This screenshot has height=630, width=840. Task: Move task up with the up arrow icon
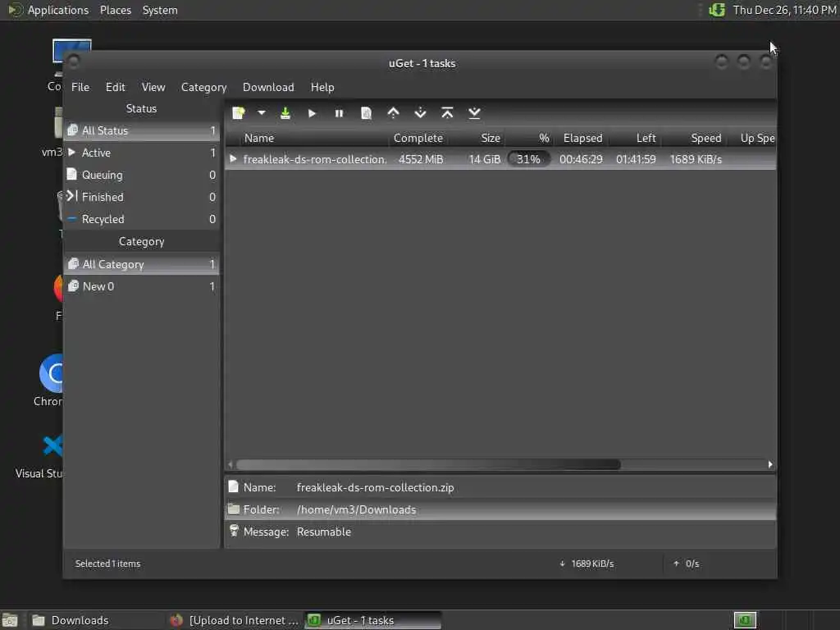(x=393, y=113)
